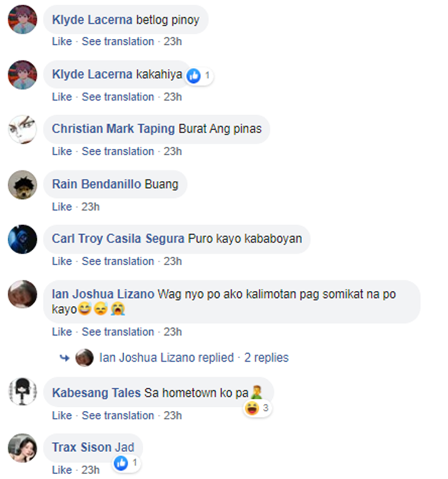Click Rain Bendanillo's avatar
The image size is (448, 479).
pos(22,185)
